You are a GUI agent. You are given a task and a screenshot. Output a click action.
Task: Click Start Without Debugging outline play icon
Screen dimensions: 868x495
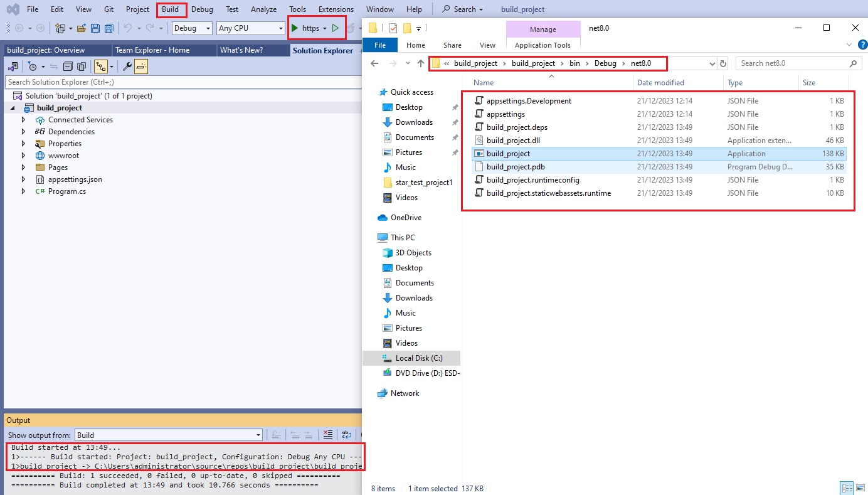[x=336, y=28]
